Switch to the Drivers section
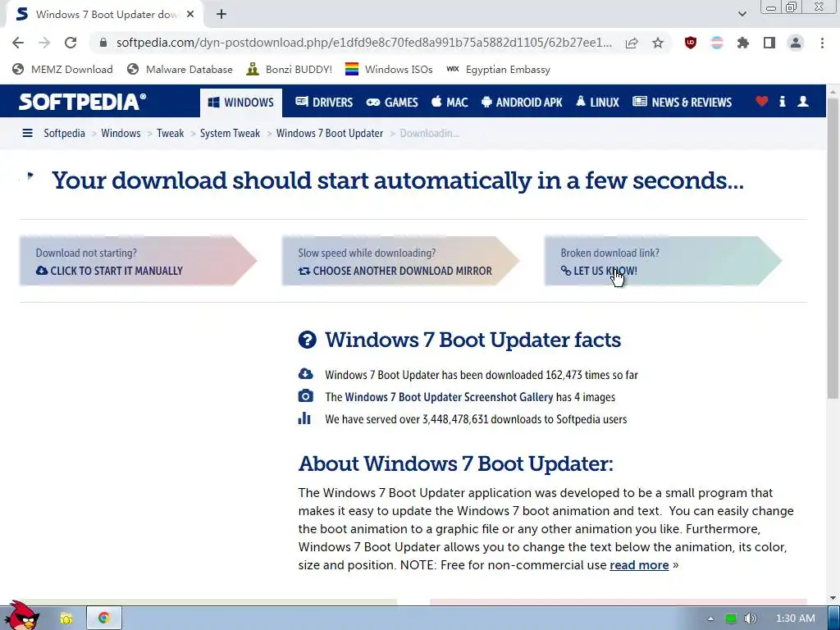The image size is (840, 630). [x=324, y=102]
